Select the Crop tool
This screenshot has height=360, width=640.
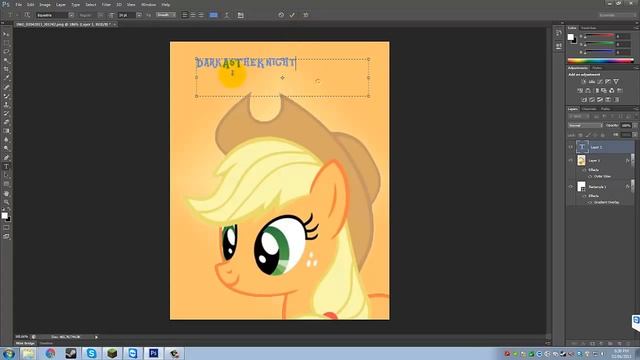(6, 69)
